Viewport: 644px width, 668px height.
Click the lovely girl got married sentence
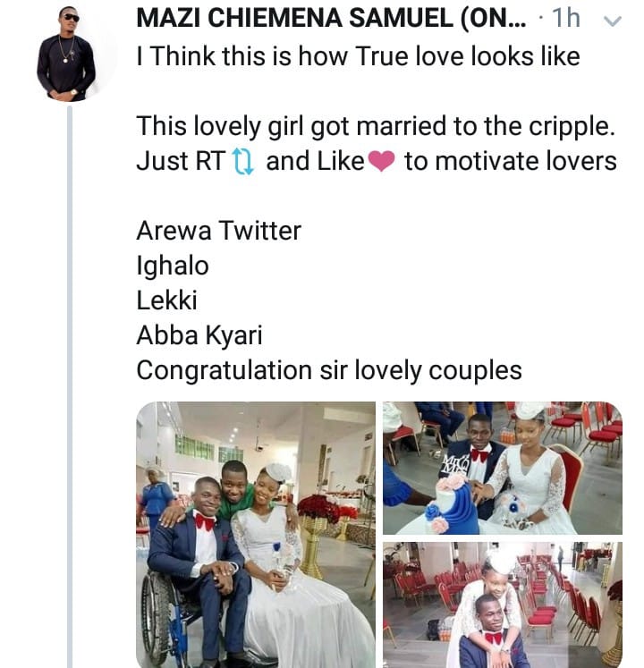point(376,127)
